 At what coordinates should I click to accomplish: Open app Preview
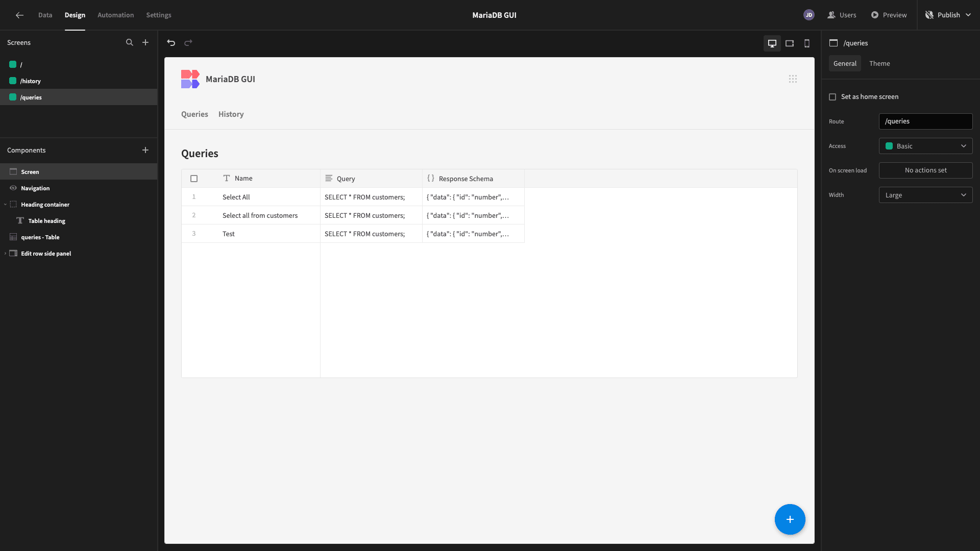889,15
